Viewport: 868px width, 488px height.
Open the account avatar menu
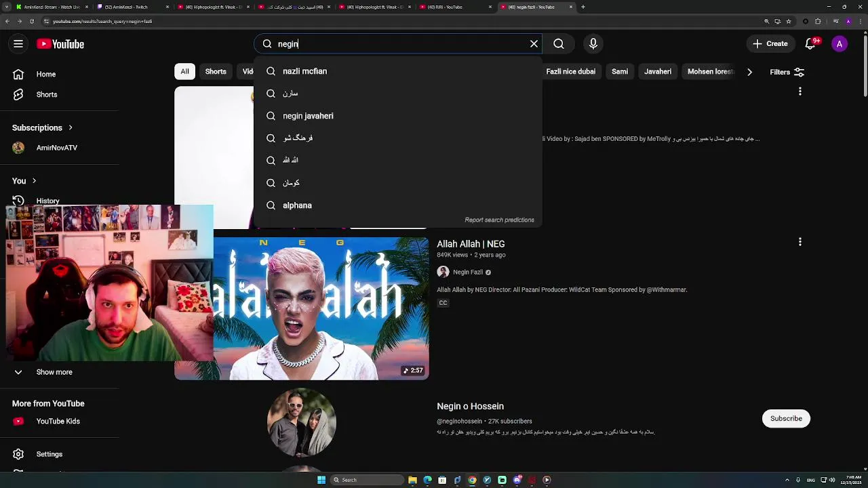point(840,44)
